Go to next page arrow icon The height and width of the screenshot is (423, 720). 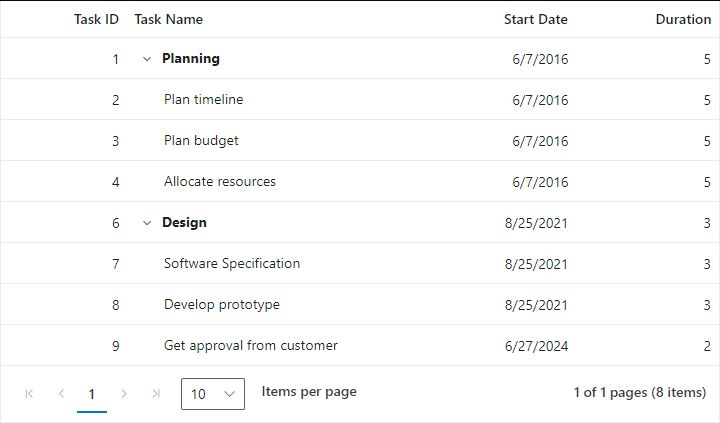pos(124,394)
